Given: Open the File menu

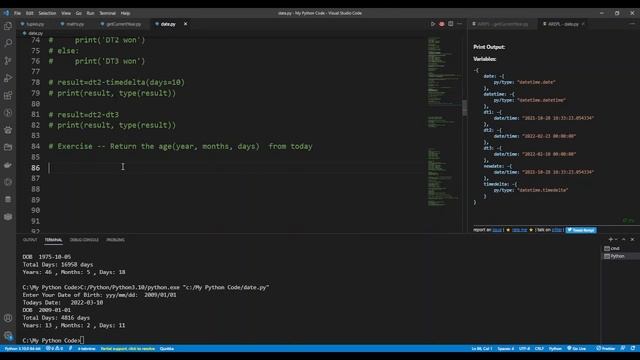Looking at the screenshot, I should [x=18, y=13].
